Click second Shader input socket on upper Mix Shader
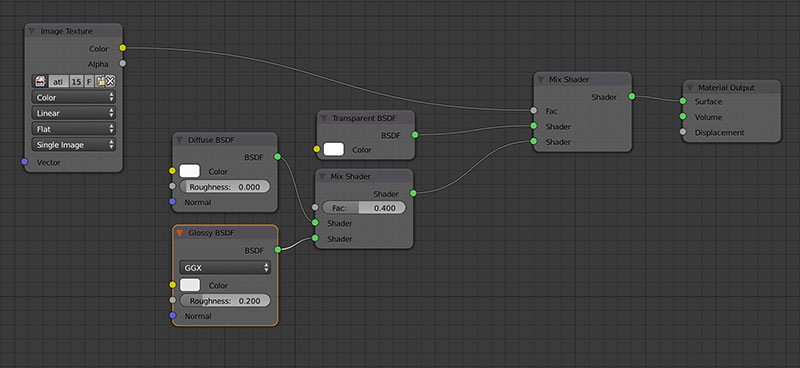 point(534,141)
